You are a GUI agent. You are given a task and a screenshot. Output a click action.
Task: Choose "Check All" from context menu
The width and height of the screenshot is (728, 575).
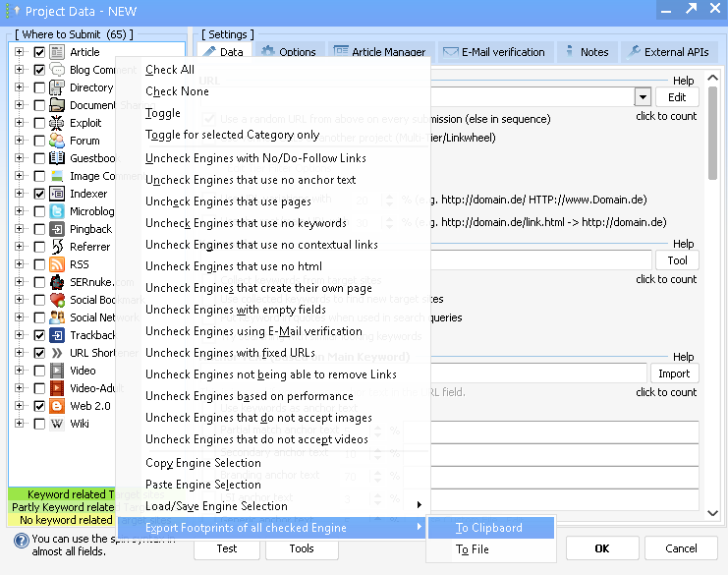(170, 70)
